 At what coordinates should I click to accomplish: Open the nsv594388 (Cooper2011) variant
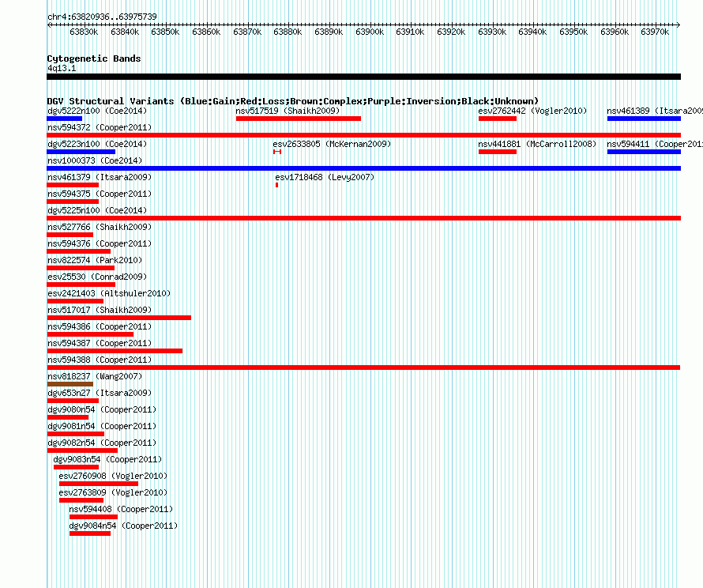pyautogui.click(x=100, y=360)
